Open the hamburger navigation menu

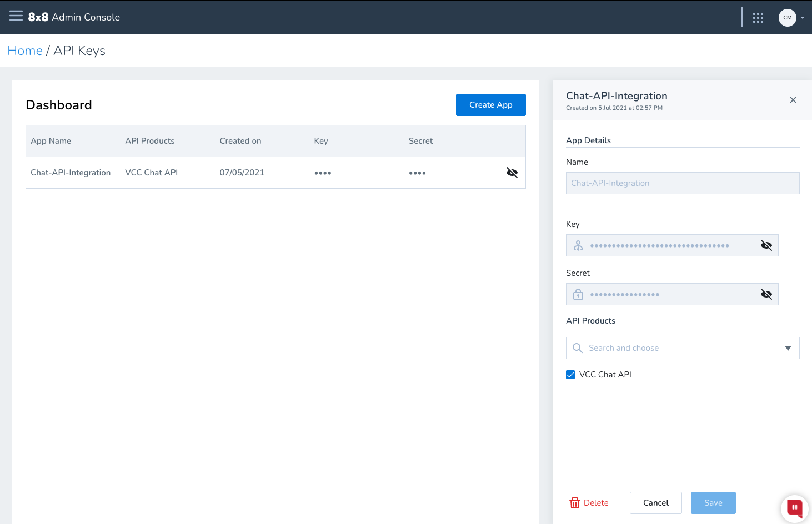pos(16,16)
